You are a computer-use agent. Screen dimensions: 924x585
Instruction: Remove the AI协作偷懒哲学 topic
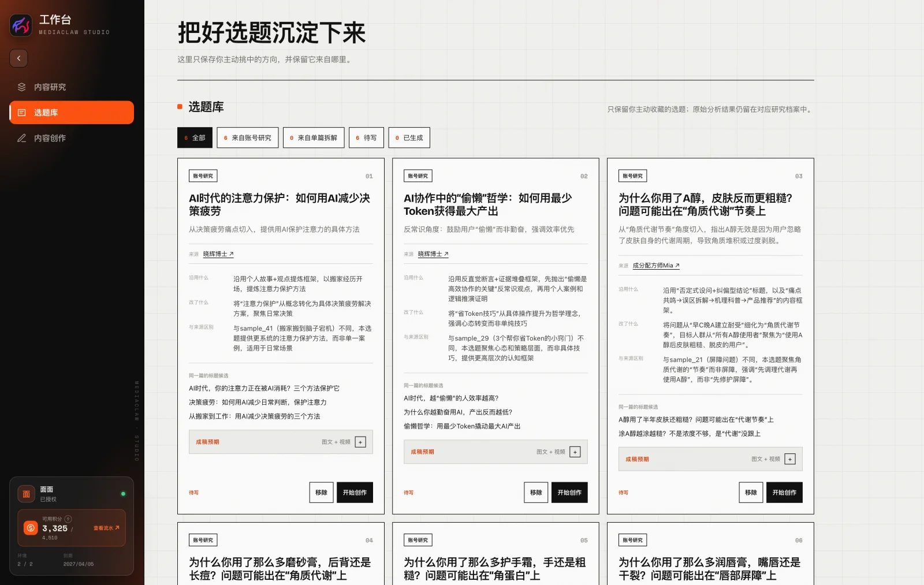pyautogui.click(x=536, y=493)
